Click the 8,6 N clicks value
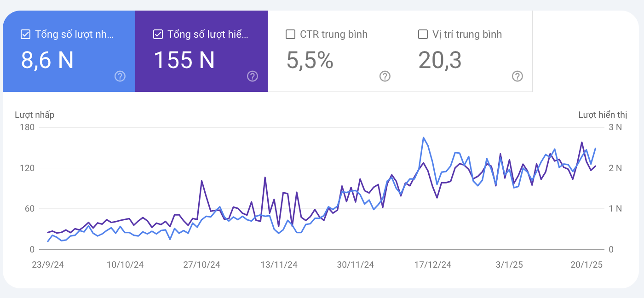The width and height of the screenshot is (644, 298). click(x=47, y=60)
